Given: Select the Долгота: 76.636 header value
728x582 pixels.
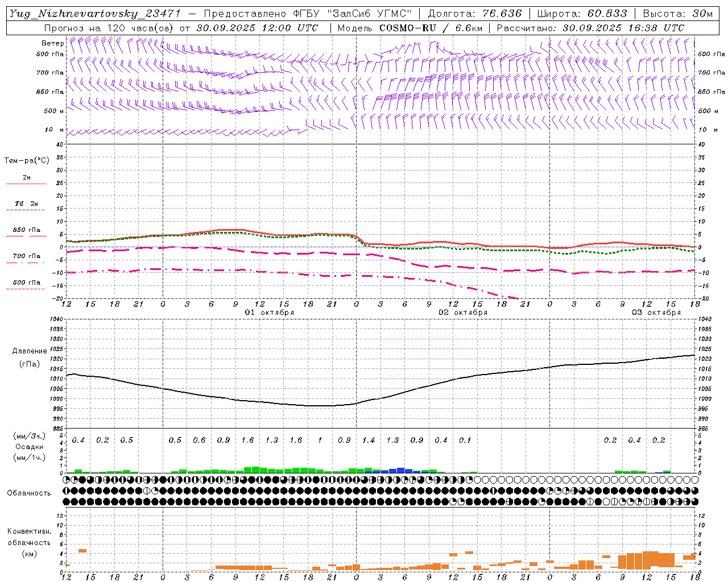Looking at the screenshot, I should tap(474, 14).
